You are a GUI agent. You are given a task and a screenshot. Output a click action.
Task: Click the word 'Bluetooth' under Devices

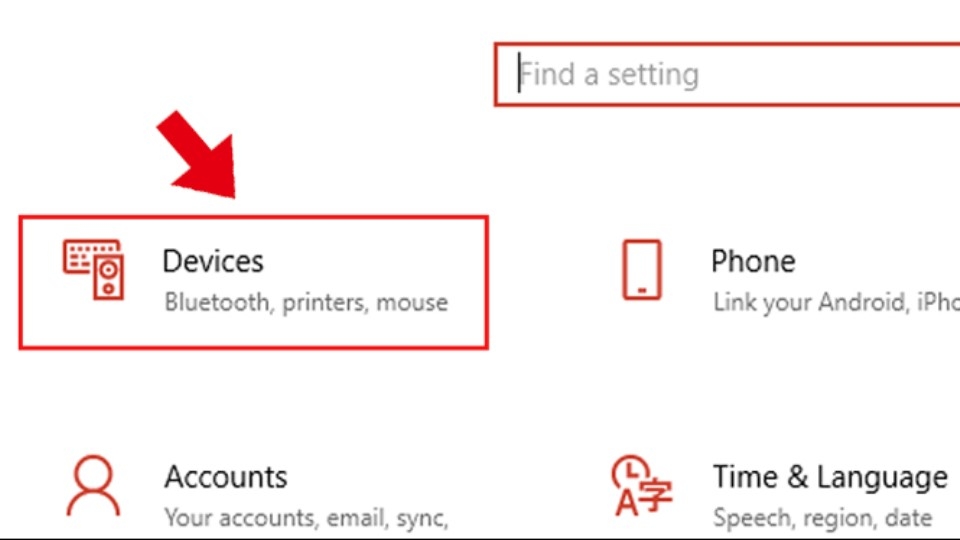tap(217, 302)
